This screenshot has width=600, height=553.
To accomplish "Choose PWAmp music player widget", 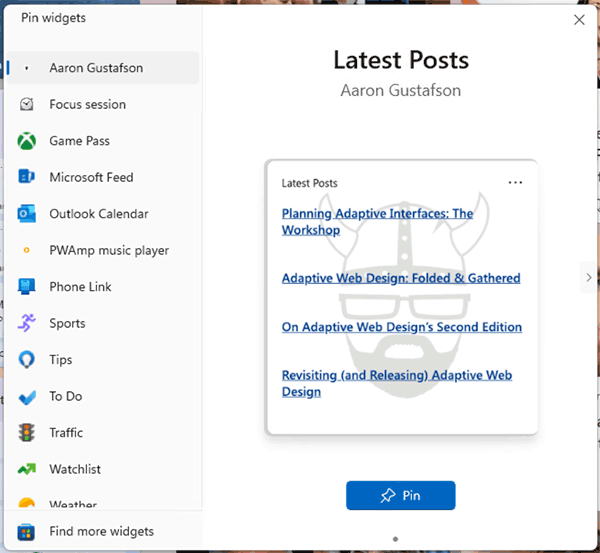I will 109,250.
